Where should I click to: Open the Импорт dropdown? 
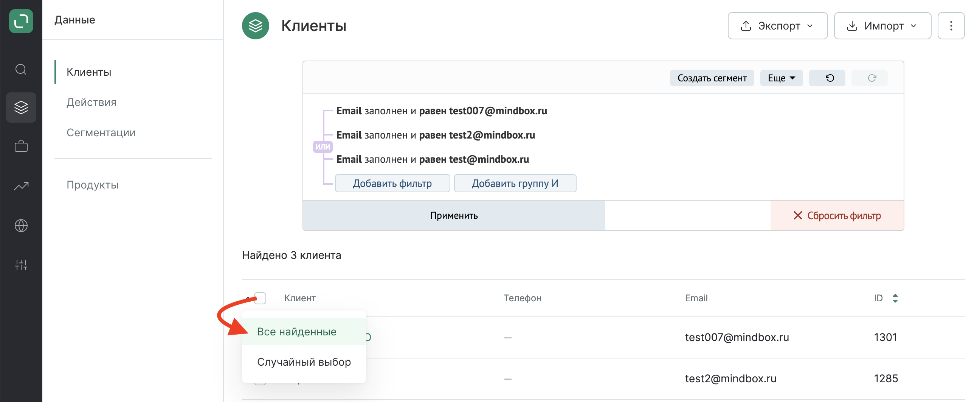882,25
